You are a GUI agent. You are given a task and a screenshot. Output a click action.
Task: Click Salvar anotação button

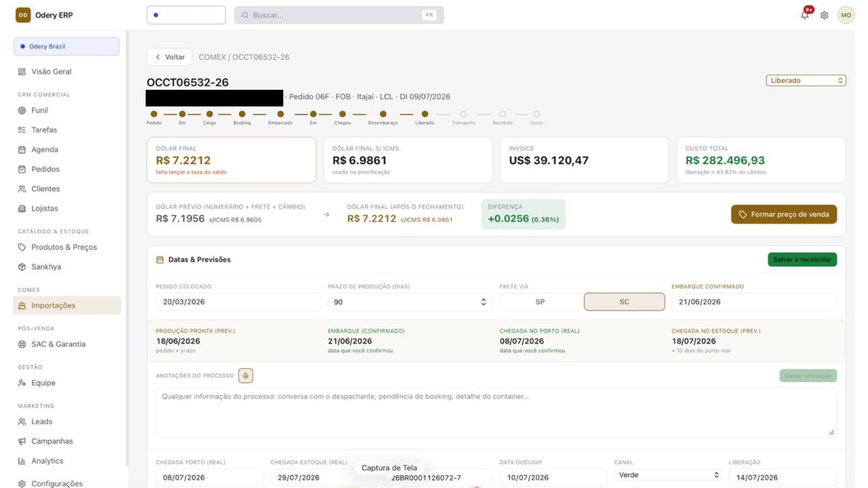(x=808, y=375)
